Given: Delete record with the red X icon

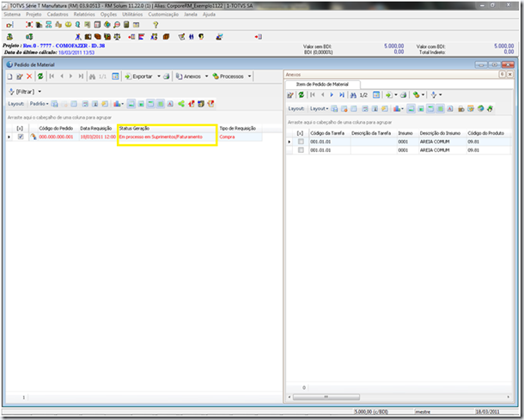Looking at the screenshot, I should click(x=29, y=76).
